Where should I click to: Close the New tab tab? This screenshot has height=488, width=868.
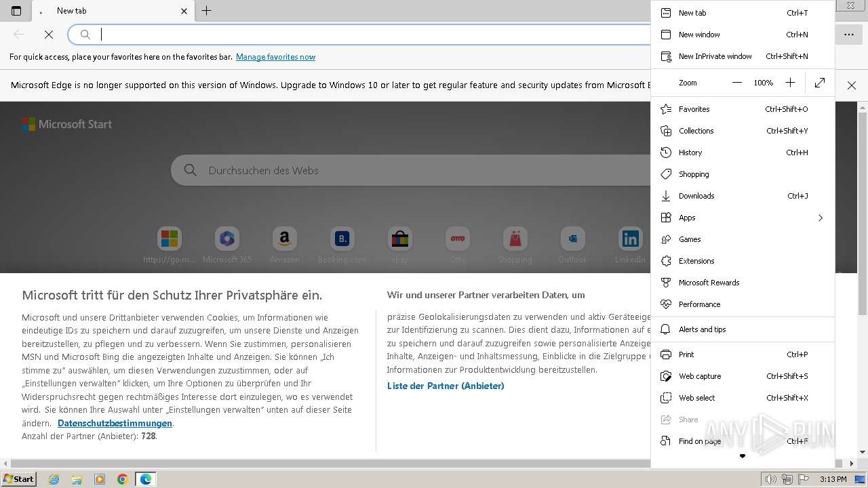(x=184, y=11)
